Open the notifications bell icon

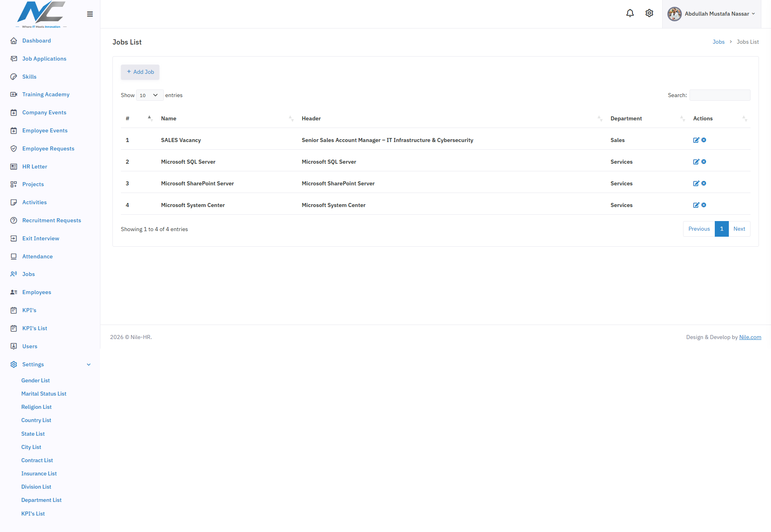[630, 13]
